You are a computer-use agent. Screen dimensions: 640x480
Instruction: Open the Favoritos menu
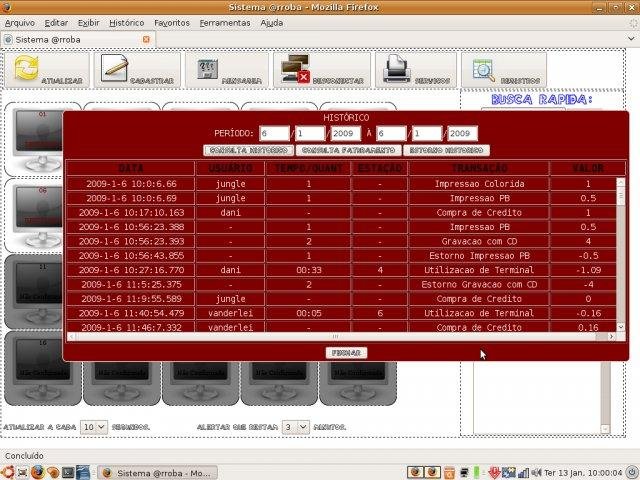pos(172,23)
